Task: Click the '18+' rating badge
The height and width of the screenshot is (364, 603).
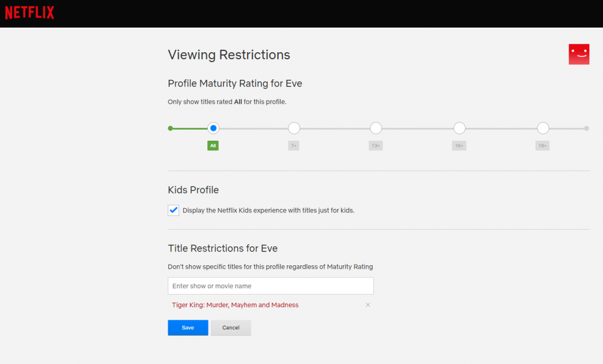Action: (x=542, y=145)
